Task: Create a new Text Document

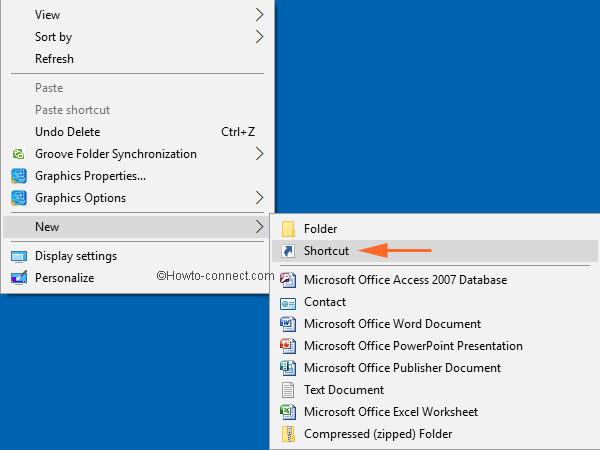Action: click(x=344, y=390)
